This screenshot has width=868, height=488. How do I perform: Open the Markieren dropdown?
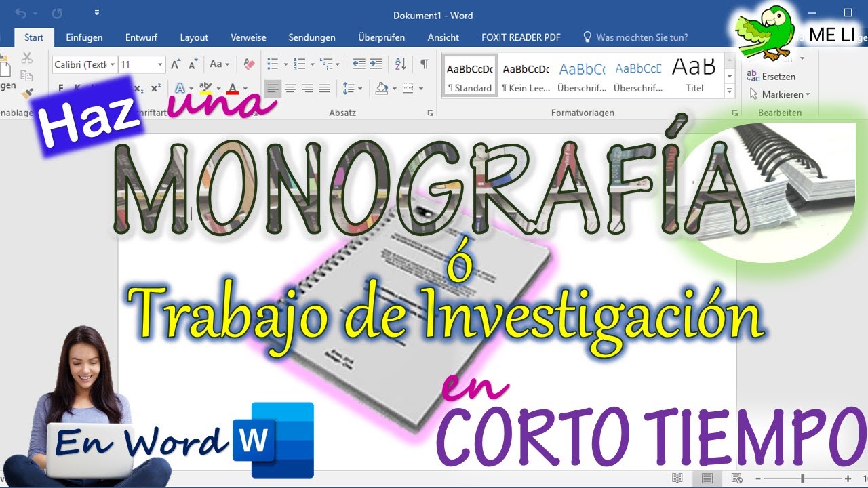tap(779, 94)
